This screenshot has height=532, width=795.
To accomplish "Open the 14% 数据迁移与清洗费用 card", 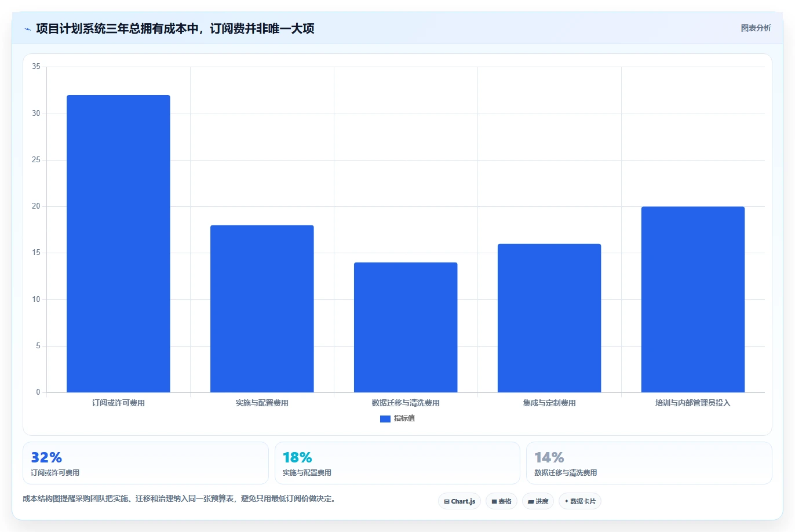I will pyautogui.click(x=649, y=463).
